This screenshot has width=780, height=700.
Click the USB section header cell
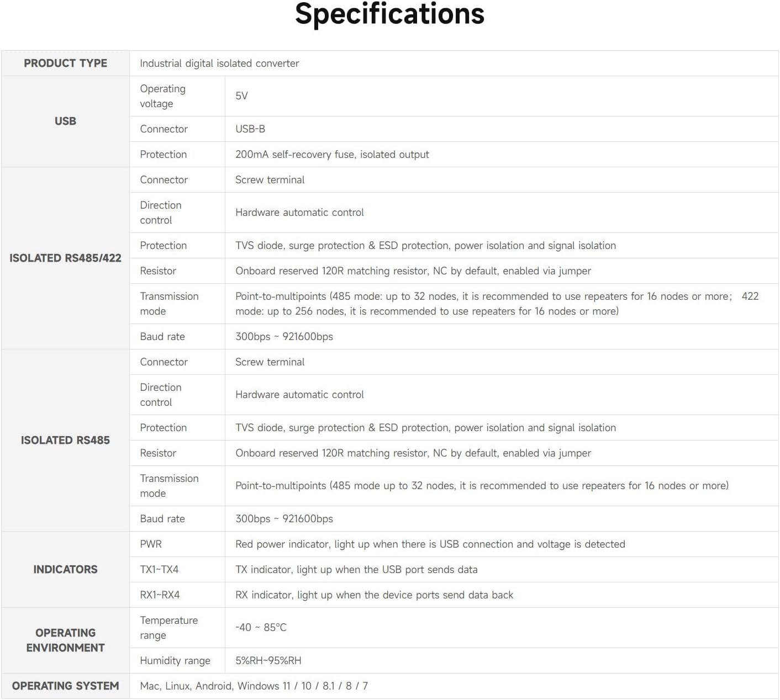click(x=65, y=121)
